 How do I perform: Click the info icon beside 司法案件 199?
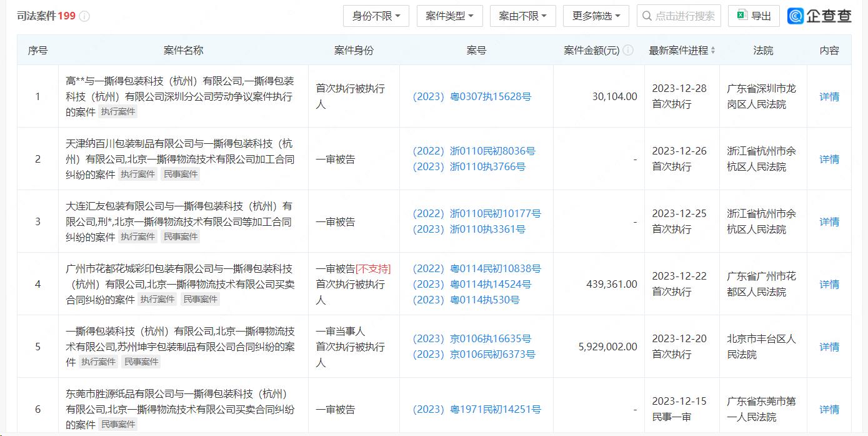[x=85, y=16]
